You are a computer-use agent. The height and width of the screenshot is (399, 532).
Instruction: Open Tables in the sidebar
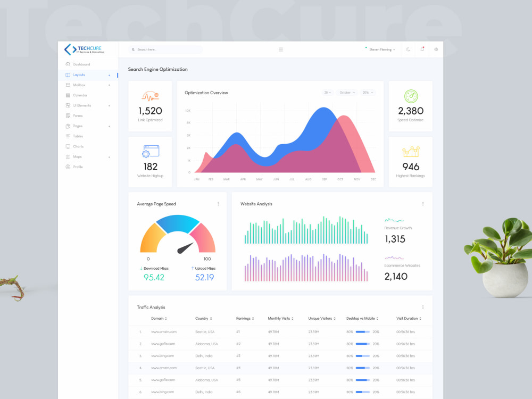(78, 136)
